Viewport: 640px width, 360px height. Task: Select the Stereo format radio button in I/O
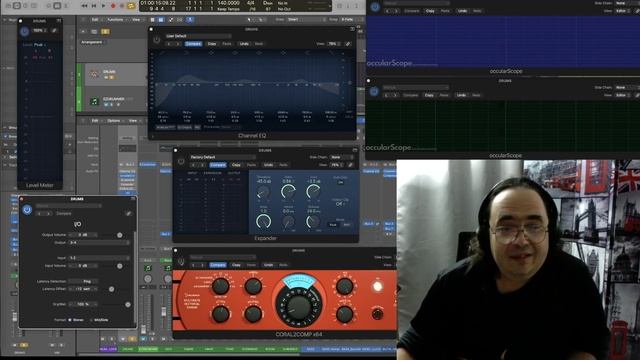click(70, 320)
